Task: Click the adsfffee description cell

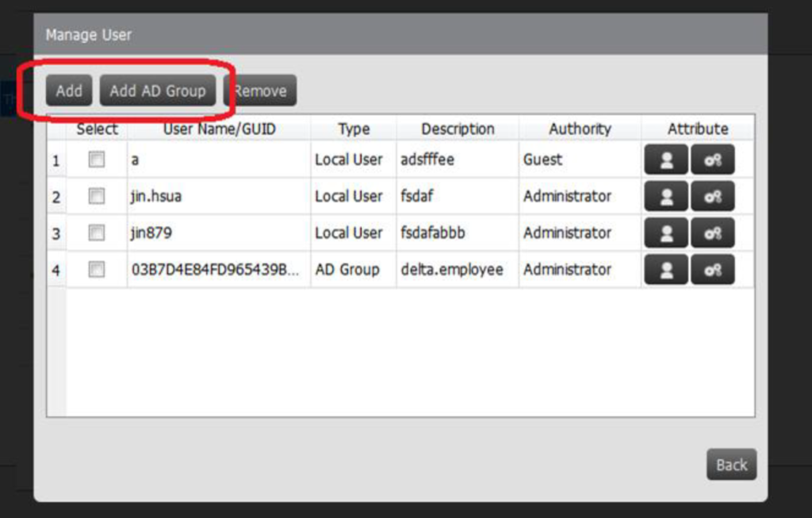Action: pos(458,159)
